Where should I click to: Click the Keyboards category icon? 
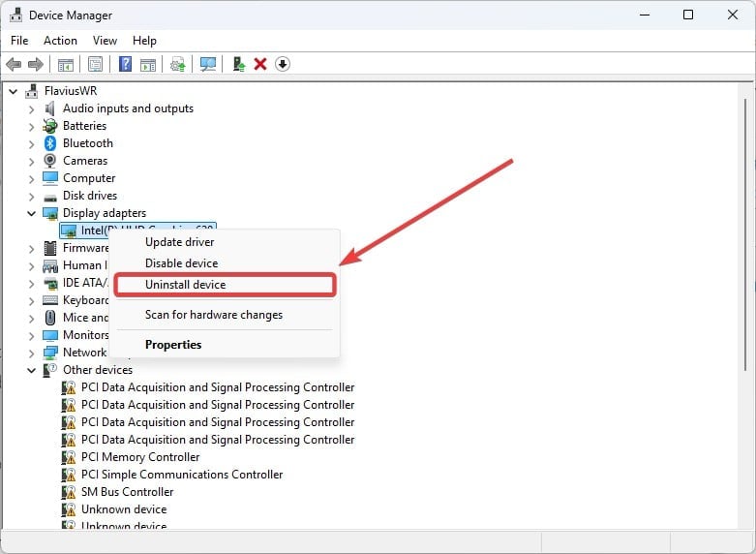[x=50, y=300]
